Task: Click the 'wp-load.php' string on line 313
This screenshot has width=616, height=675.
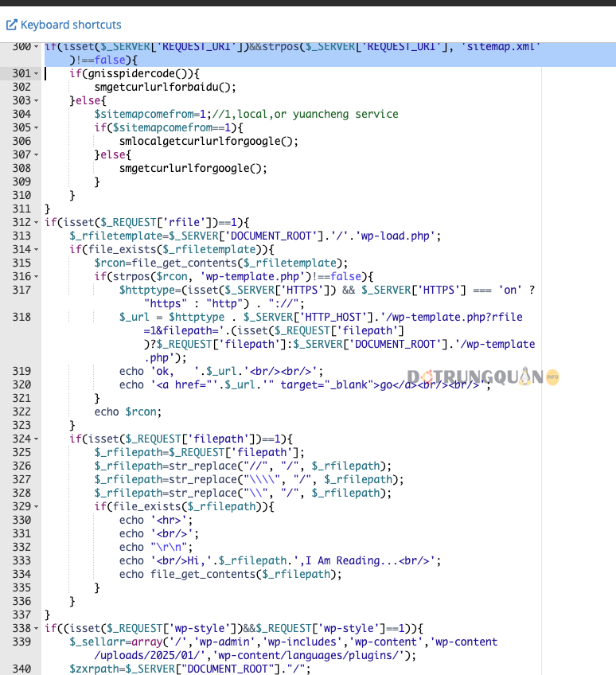Action: pos(395,236)
